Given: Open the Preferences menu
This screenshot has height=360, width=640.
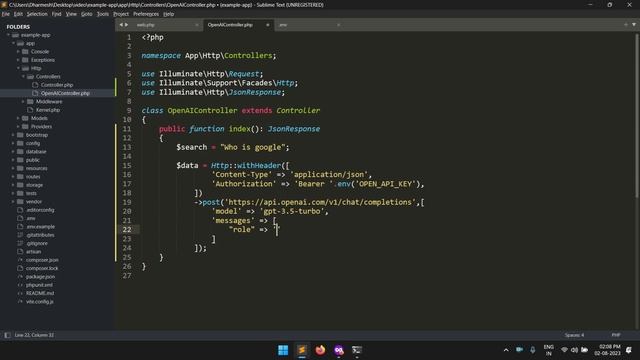Looking at the screenshot, I should pyautogui.click(x=146, y=14).
